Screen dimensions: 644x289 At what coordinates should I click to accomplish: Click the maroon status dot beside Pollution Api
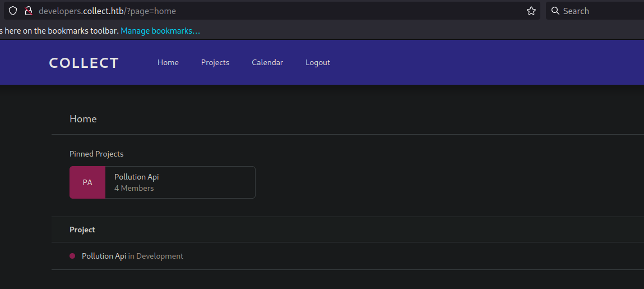72,256
